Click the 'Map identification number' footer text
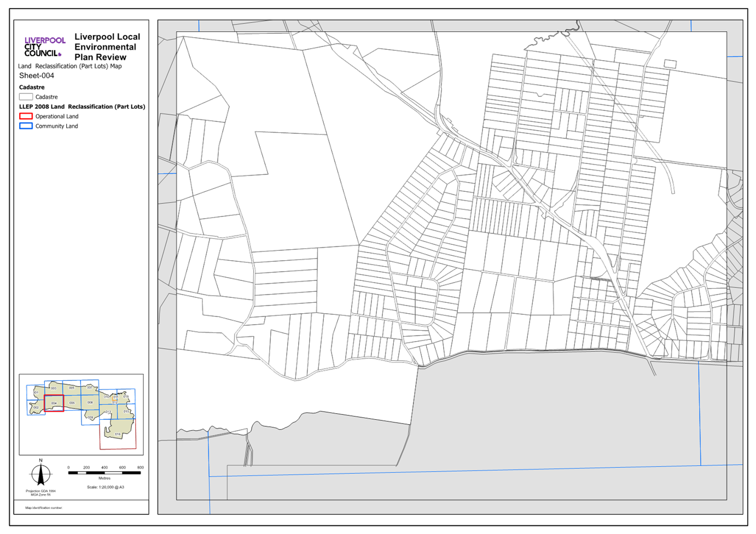756x534 pixels. click(44, 508)
